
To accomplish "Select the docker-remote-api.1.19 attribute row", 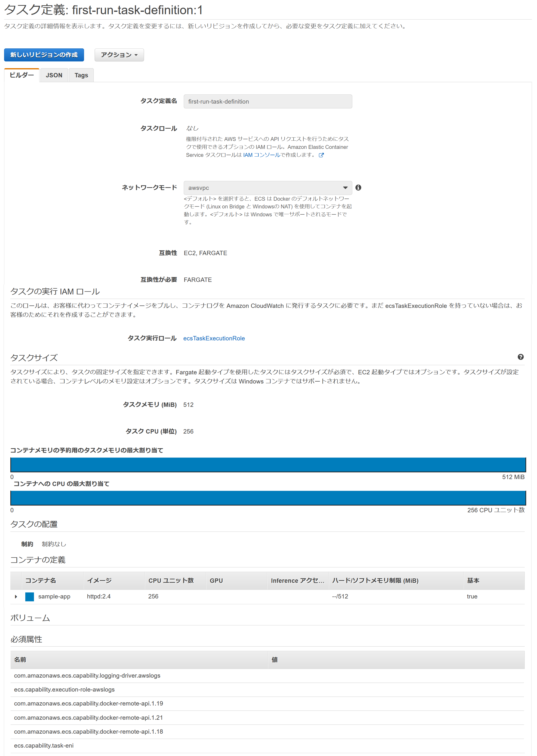I will 268,703.
